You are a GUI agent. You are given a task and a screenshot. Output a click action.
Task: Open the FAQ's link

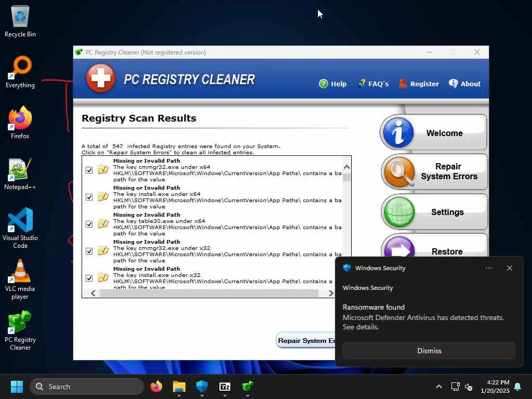(373, 84)
